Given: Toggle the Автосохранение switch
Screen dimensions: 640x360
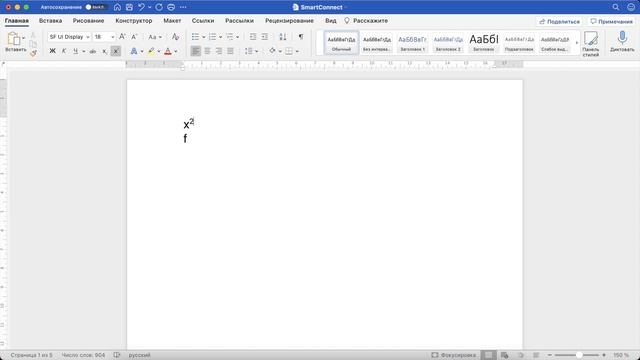Looking at the screenshot, I should [x=95, y=7].
